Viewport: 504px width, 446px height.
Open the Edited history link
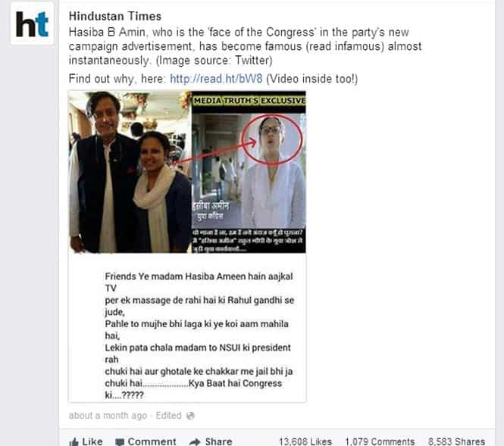169,416
